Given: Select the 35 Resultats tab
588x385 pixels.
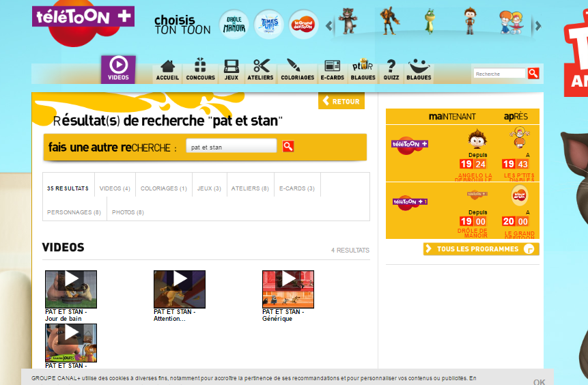Looking at the screenshot, I should click(x=68, y=188).
